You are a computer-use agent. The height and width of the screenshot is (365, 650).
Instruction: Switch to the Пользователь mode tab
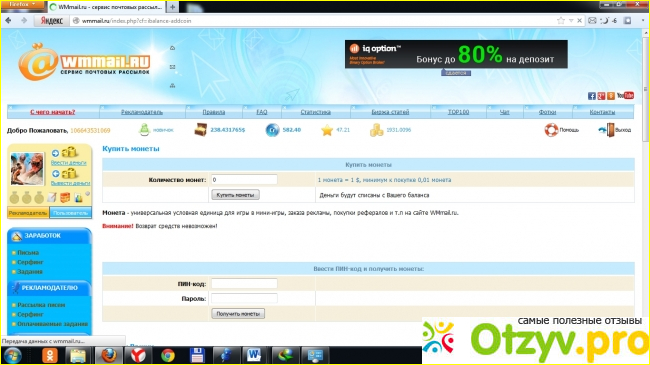point(70,213)
